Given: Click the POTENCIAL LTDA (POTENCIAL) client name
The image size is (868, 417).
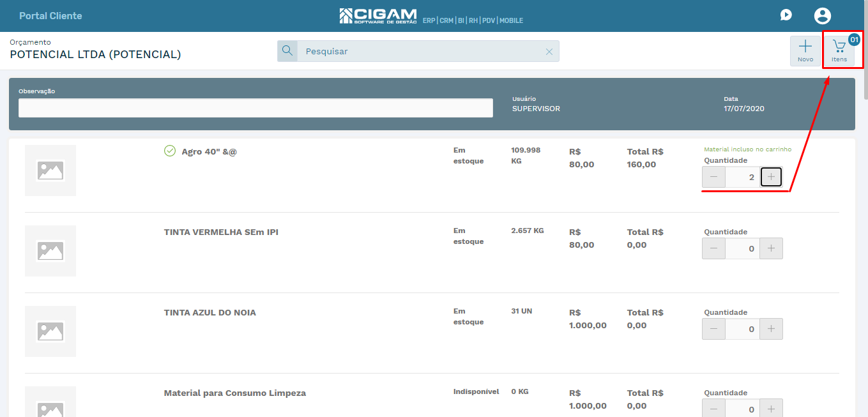Looking at the screenshot, I should tap(95, 54).
